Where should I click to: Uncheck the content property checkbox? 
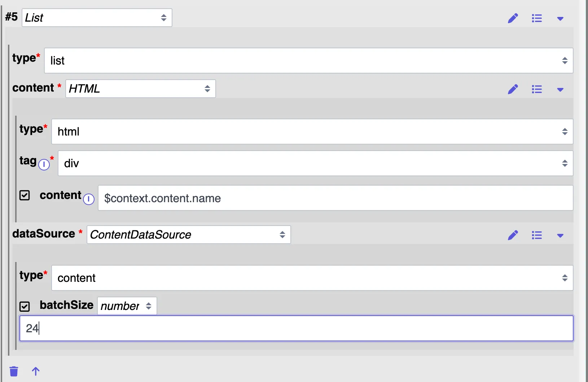25,195
